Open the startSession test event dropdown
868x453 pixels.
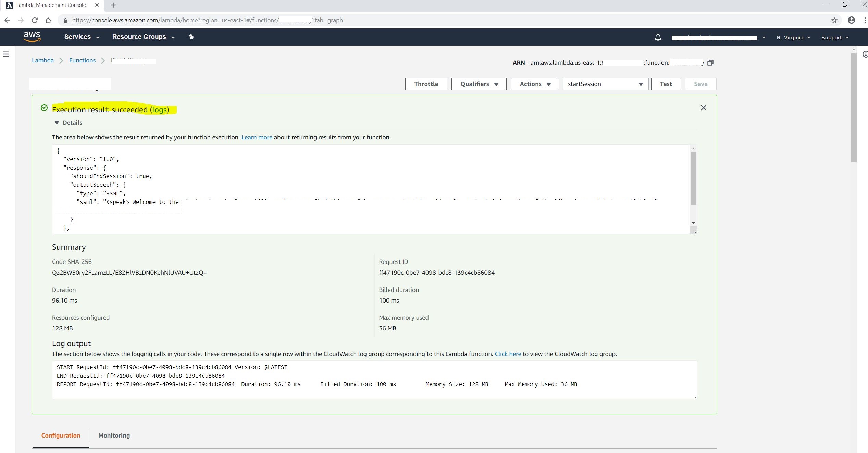(x=605, y=84)
